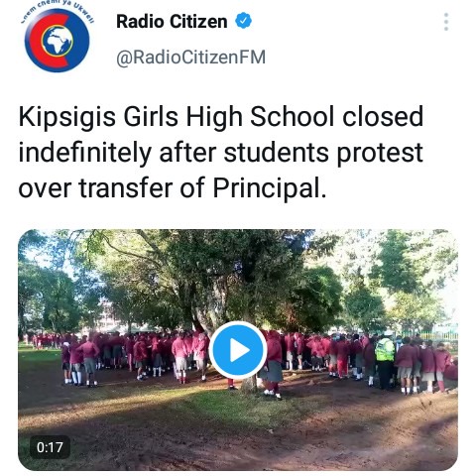Screen dimensions: 476x476
Task: Click the word 'Principal' in the tweet
Action: coord(267,188)
